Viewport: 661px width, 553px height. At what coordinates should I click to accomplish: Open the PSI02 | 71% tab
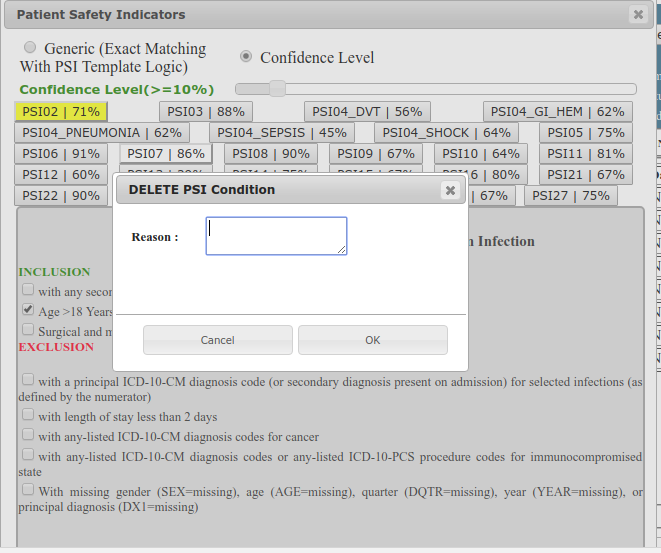point(61,112)
